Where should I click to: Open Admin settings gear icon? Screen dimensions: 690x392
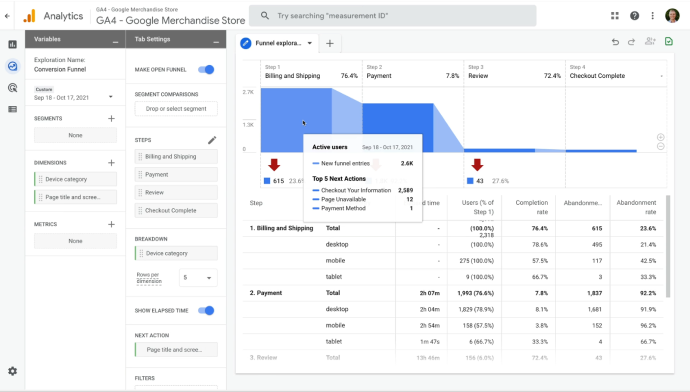[x=12, y=371]
